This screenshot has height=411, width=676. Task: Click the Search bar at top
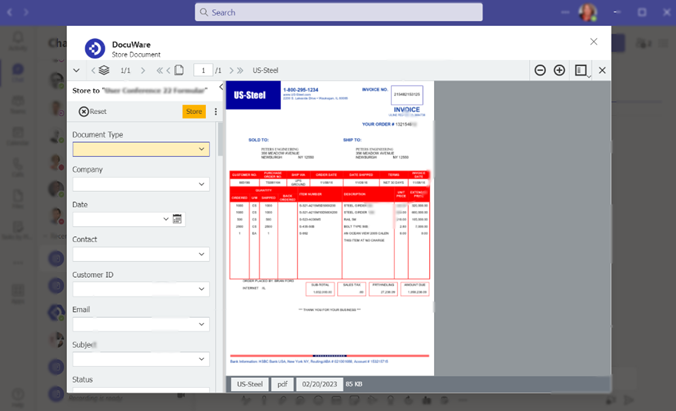tap(335, 13)
